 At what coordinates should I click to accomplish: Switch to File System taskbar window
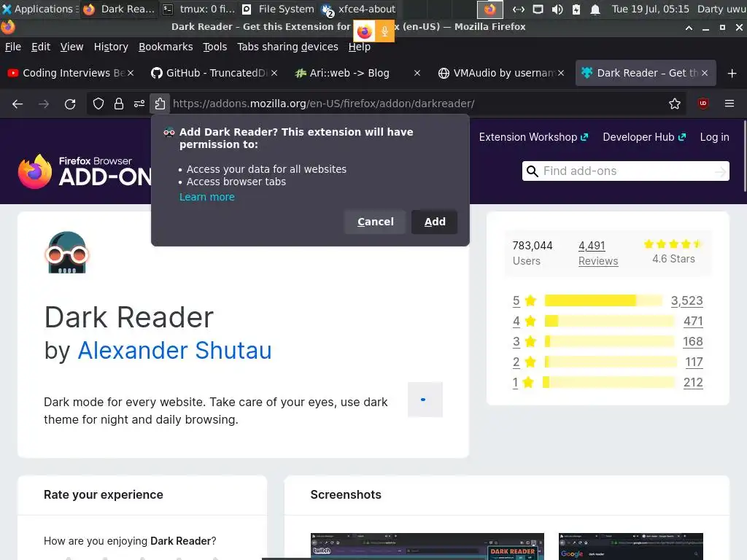(x=278, y=9)
